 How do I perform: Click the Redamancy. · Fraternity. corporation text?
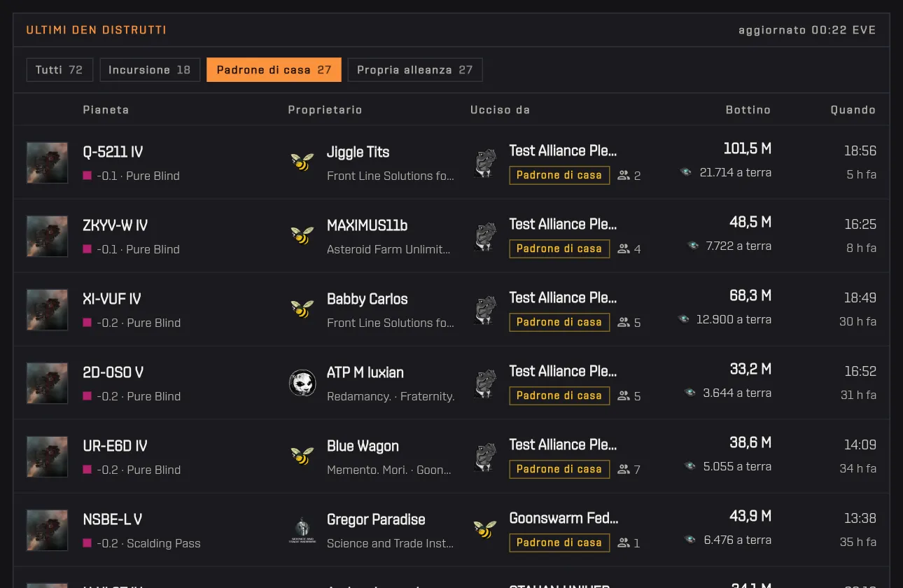click(x=391, y=396)
